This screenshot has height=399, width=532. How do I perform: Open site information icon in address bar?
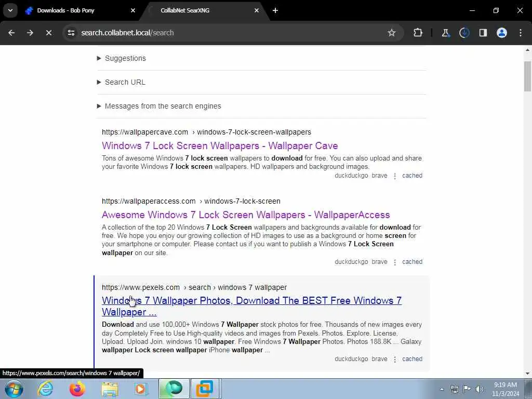(71, 33)
